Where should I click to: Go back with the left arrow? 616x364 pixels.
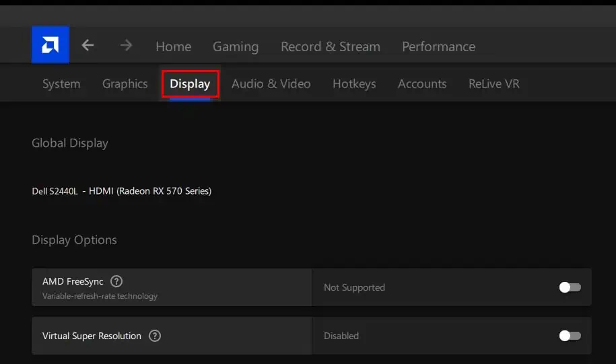pyautogui.click(x=88, y=46)
